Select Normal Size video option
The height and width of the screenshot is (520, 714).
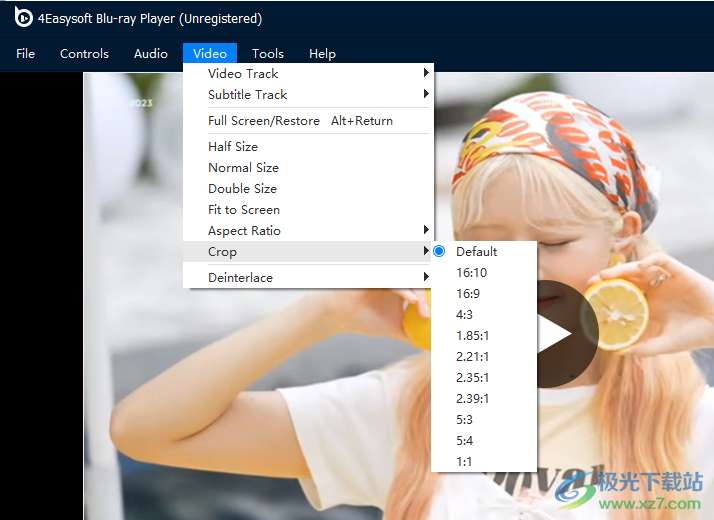click(x=308, y=168)
